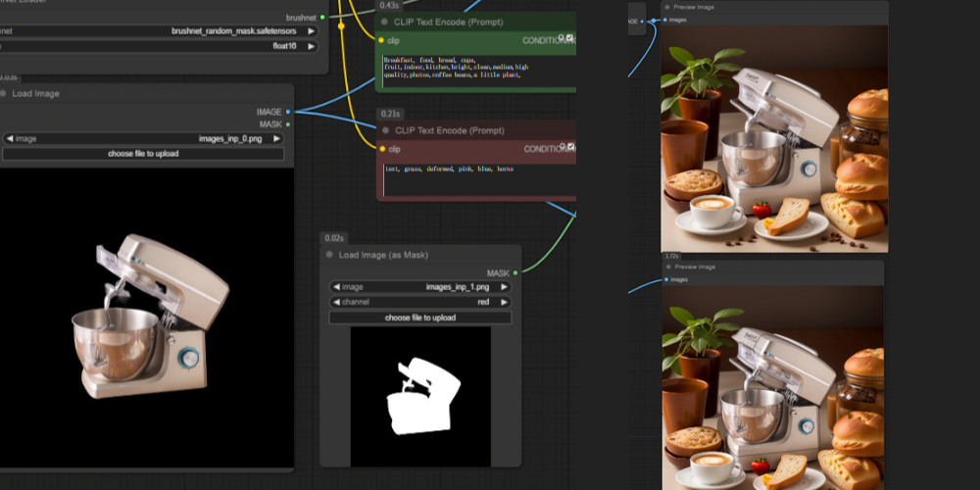980x490 pixels.
Task: Edit the positive prompt text starting with Breakfast
Action: point(477,71)
